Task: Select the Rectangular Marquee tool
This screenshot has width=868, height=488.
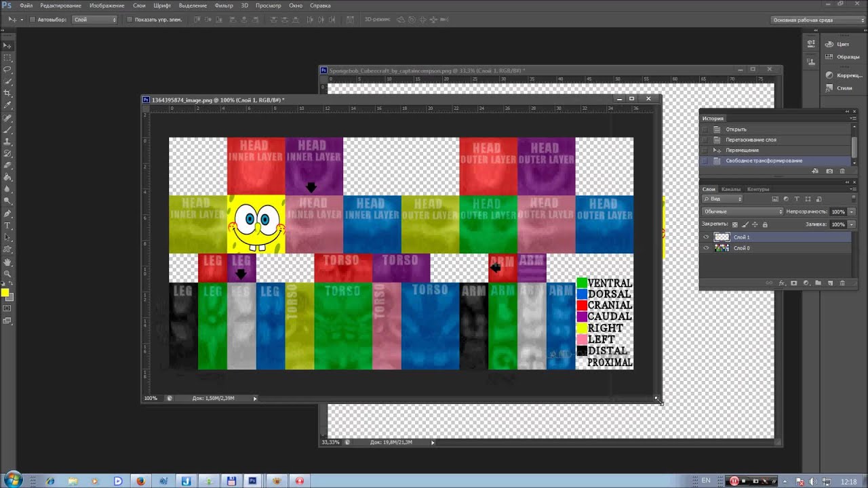Action: point(7,58)
